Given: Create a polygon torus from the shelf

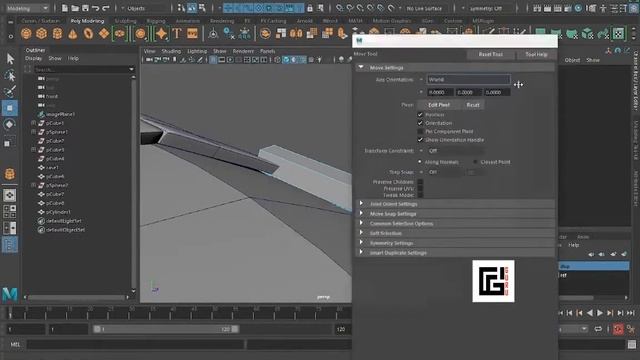Looking at the screenshot, I should pyautogui.click(x=88, y=33).
